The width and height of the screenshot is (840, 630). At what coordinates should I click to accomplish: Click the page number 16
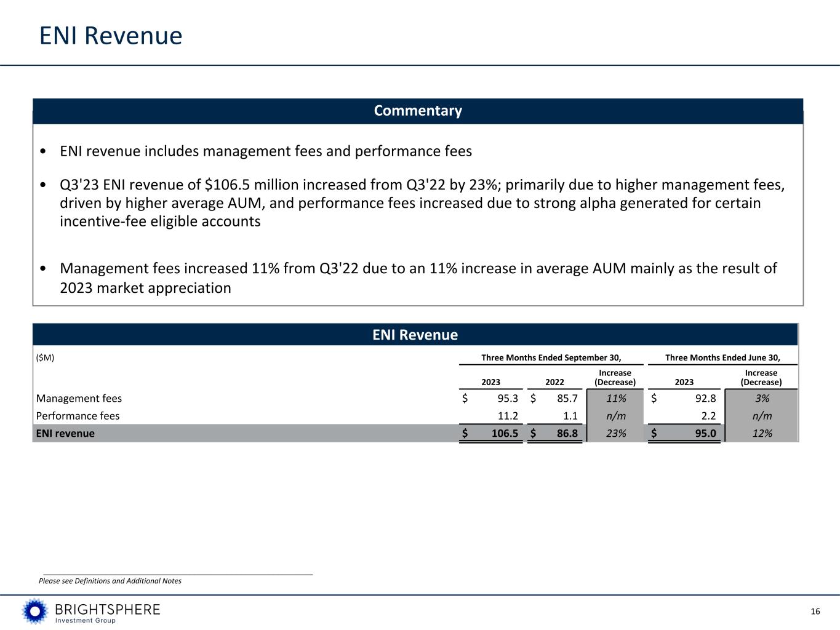click(815, 612)
